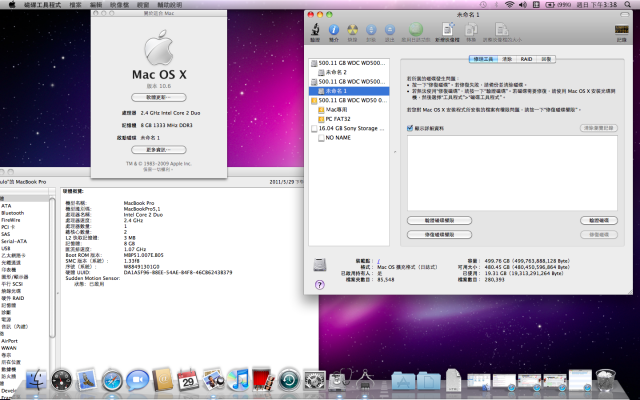
Task: Switch to the RAID tab
Action: coord(526,59)
